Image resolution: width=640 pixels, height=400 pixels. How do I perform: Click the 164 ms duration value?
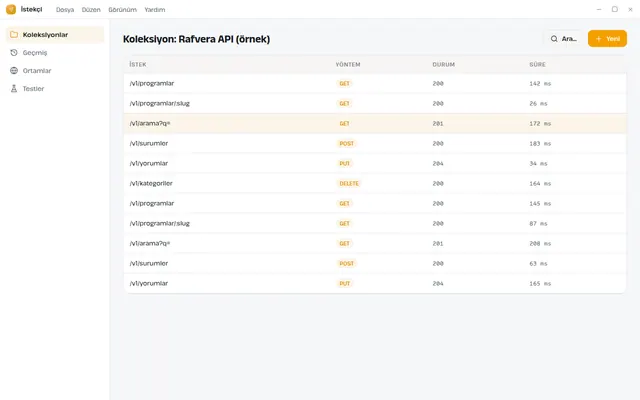pos(540,183)
